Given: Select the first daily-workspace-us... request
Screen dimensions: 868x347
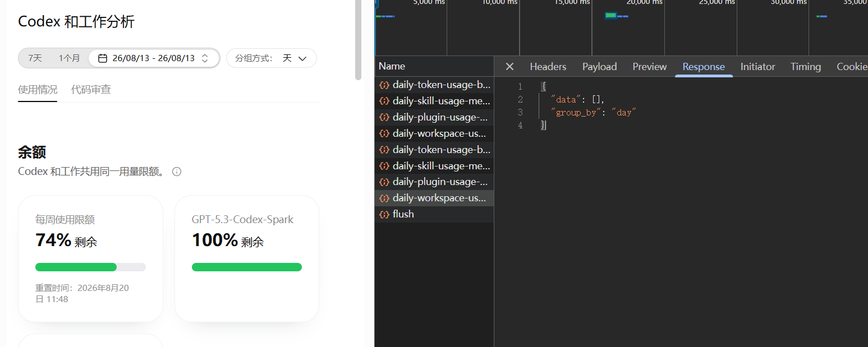Looking at the screenshot, I should pyautogui.click(x=434, y=134).
